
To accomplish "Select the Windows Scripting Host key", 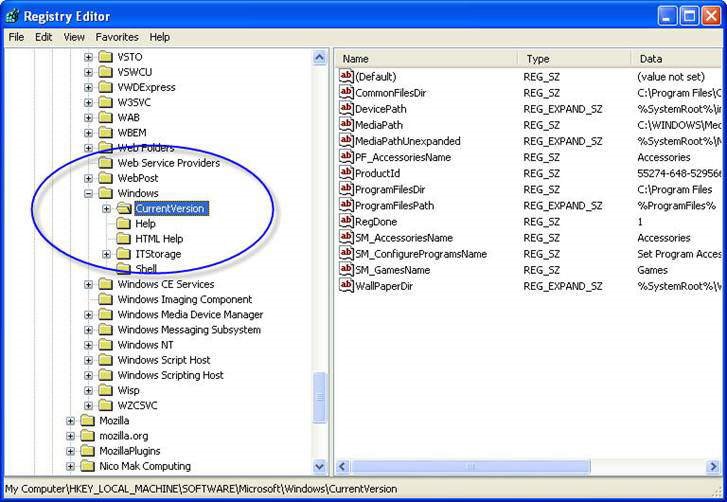I will click(170, 375).
